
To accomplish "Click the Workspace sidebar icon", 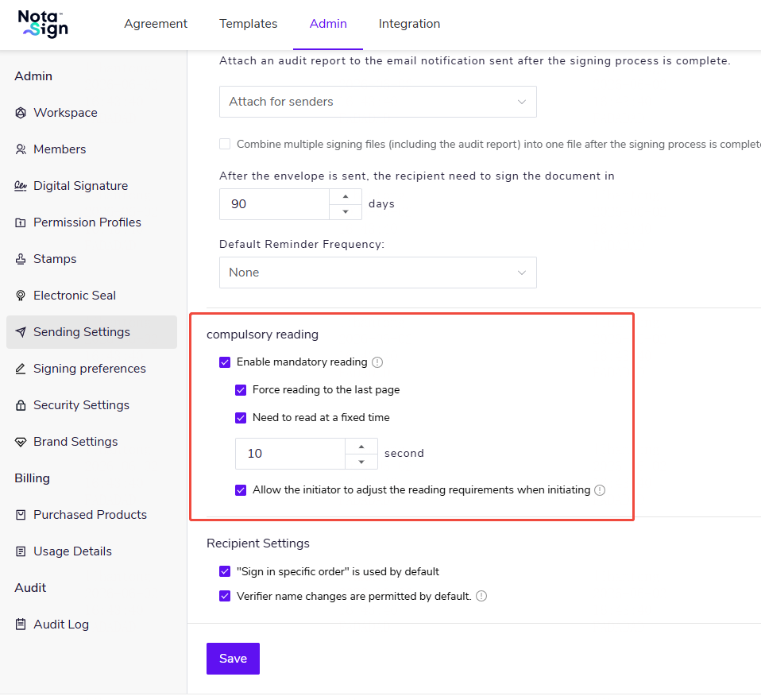I will pyautogui.click(x=21, y=113).
